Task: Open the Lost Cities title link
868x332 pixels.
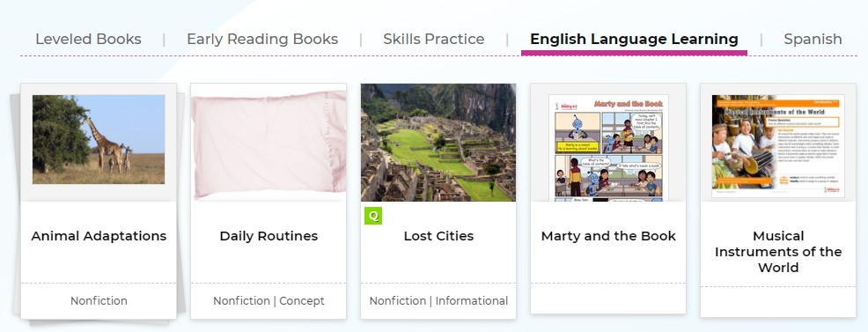Action: pyautogui.click(x=438, y=236)
